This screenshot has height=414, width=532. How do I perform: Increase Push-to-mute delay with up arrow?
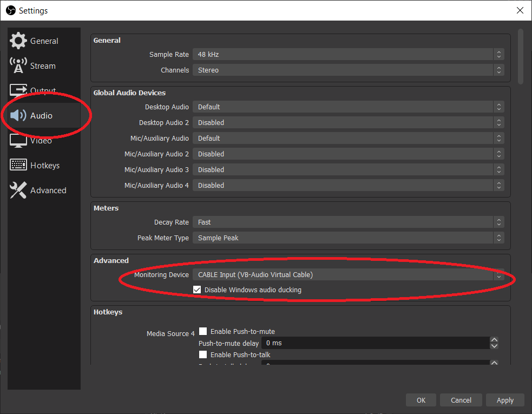point(494,340)
